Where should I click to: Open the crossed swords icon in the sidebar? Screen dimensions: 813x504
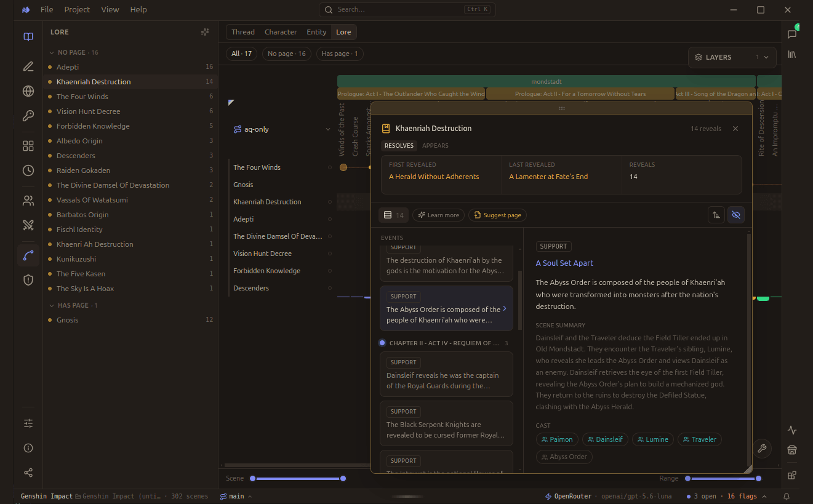coord(28,225)
